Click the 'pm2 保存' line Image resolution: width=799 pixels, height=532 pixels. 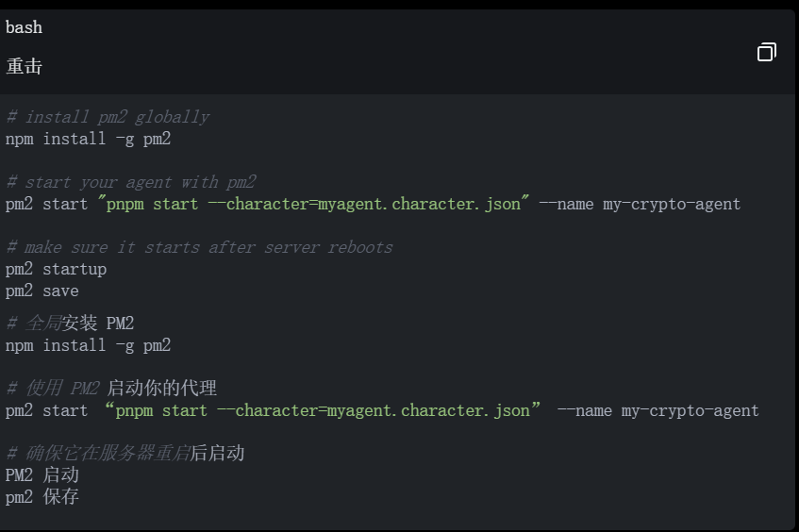(42, 497)
